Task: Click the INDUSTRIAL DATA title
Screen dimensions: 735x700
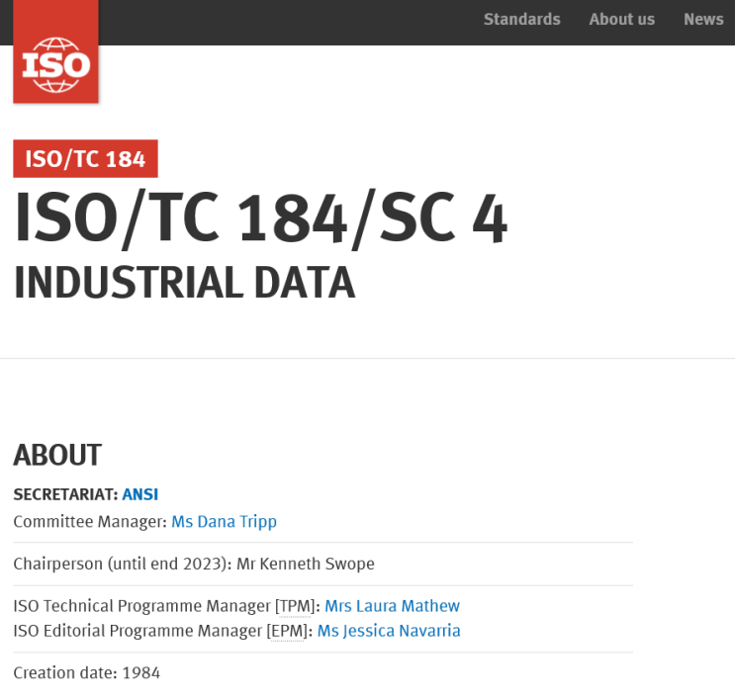Action: click(x=185, y=283)
